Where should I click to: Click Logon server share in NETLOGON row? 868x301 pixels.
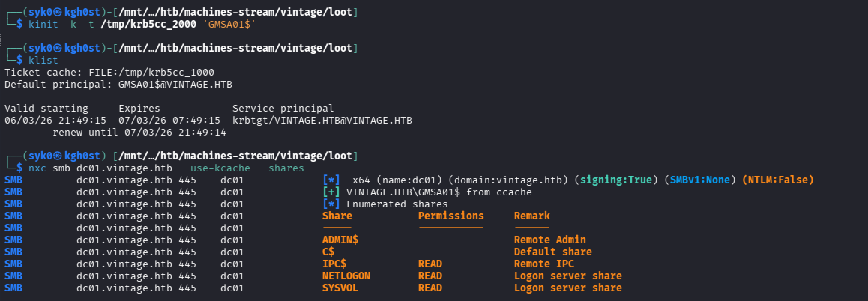[x=568, y=276]
